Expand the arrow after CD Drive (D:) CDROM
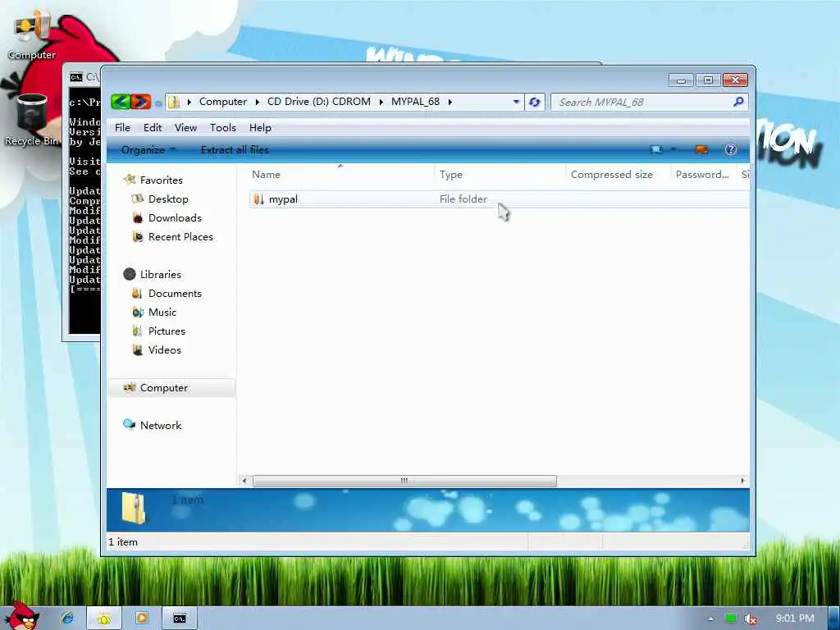The width and height of the screenshot is (840, 630). click(x=381, y=102)
